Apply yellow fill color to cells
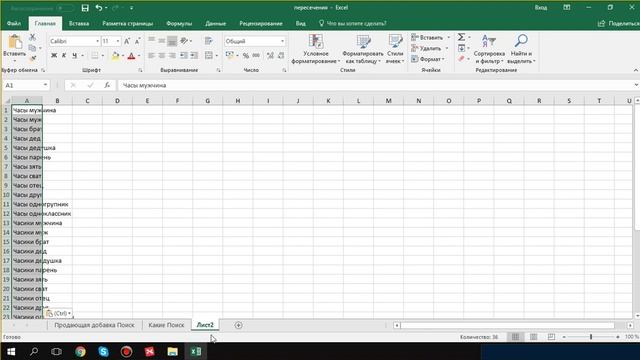Screen dimensions: 640x360 [115, 56]
